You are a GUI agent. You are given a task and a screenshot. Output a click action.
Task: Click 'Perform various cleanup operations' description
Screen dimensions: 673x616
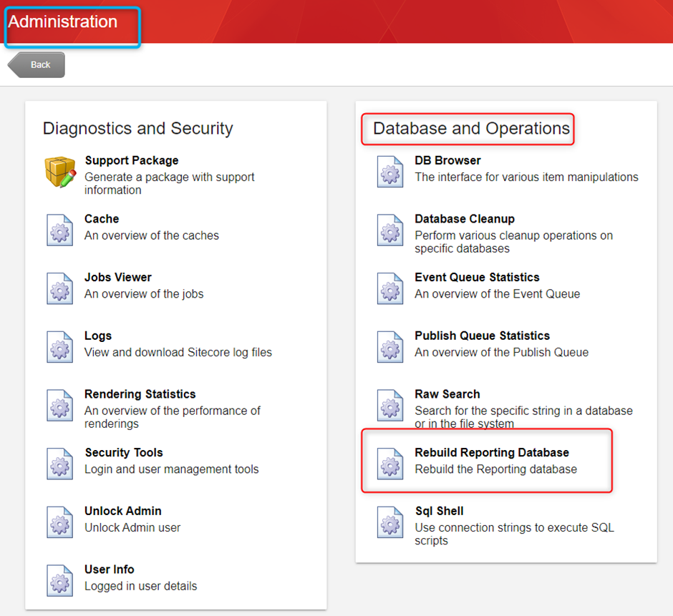[514, 242]
